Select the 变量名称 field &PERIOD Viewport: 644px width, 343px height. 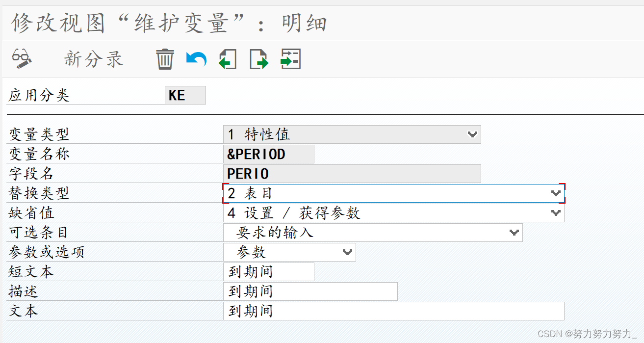pyautogui.click(x=269, y=154)
